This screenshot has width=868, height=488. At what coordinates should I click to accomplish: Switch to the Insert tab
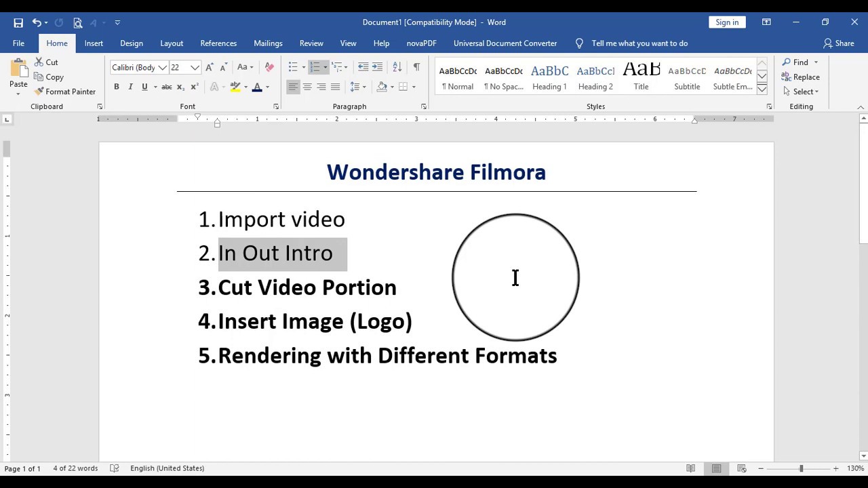(x=94, y=43)
